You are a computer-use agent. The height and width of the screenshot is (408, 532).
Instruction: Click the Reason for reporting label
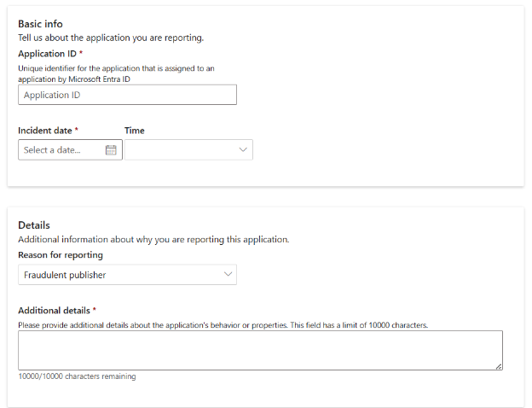(x=61, y=255)
